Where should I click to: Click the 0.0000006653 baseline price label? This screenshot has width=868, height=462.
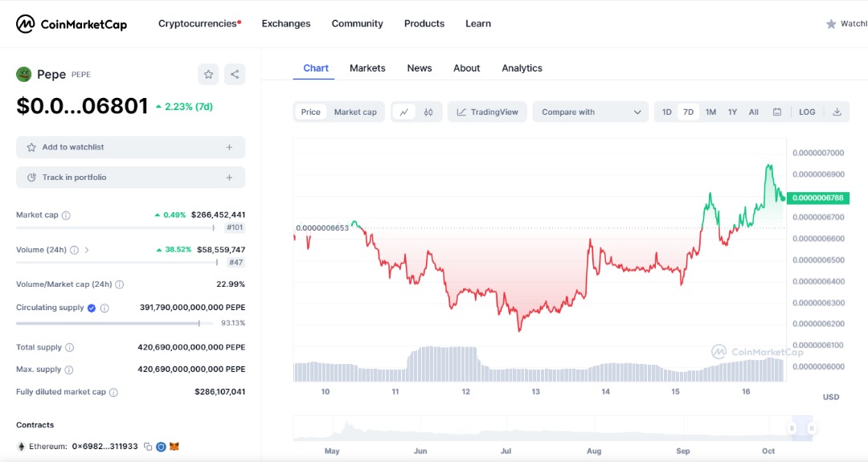tap(322, 228)
